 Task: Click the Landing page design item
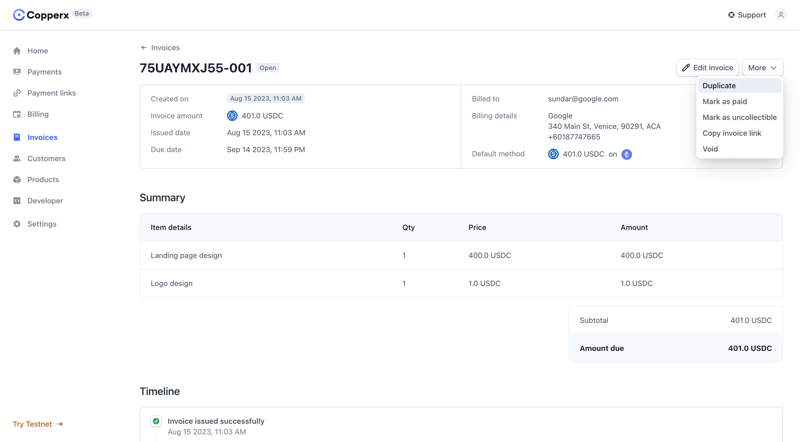pos(186,255)
